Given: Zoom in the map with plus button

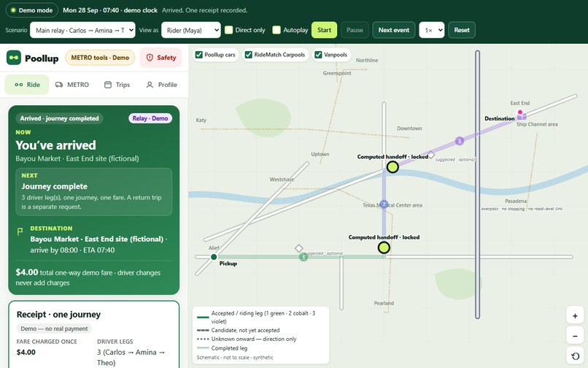Looking at the screenshot, I should coord(575,316).
